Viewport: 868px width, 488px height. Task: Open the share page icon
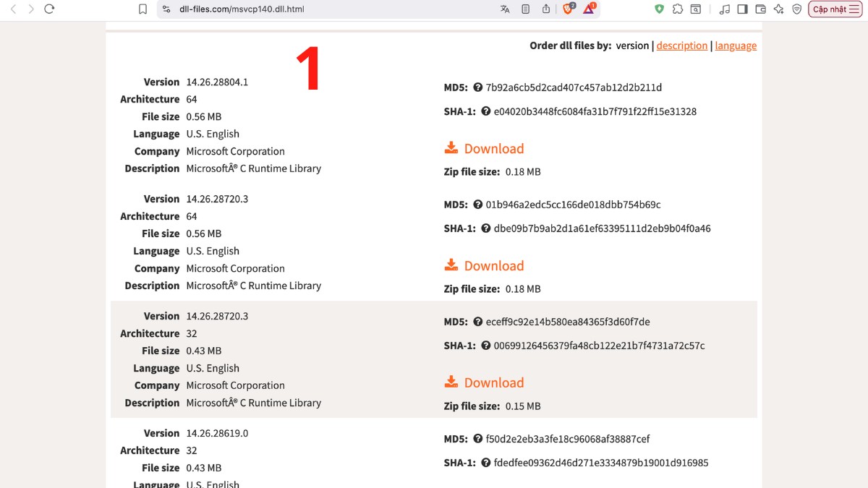click(x=546, y=10)
